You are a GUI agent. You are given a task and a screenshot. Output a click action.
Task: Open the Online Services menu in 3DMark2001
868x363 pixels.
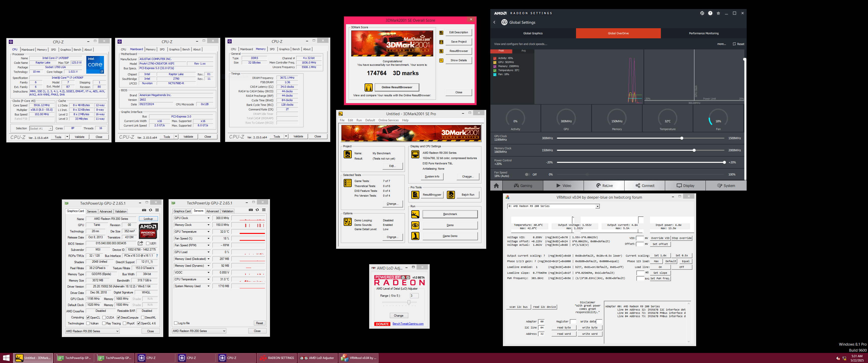(x=388, y=120)
